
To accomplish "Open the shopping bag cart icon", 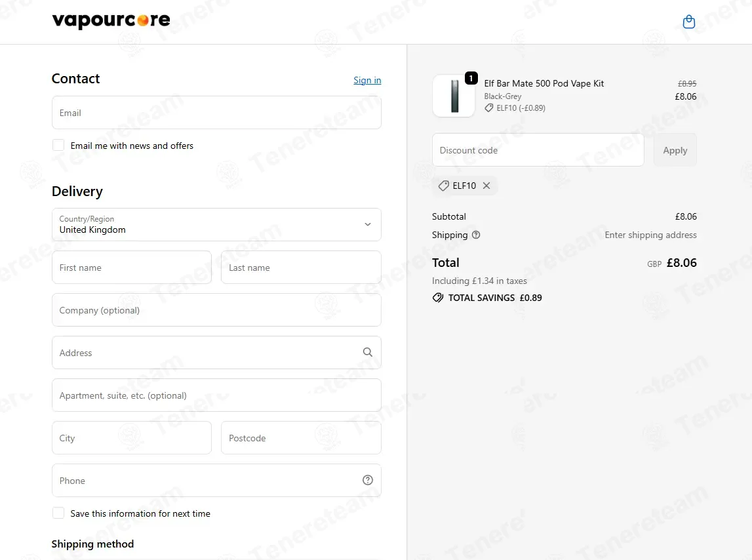I will tap(688, 22).
